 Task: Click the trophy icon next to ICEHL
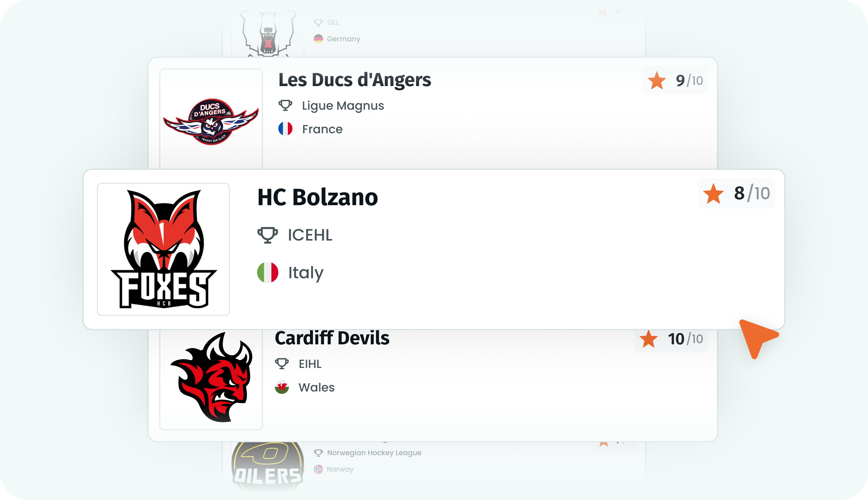coord(268,235)
